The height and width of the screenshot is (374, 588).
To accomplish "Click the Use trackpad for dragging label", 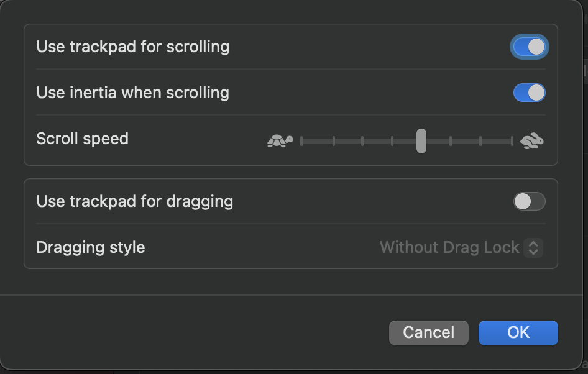I will pyautogui.click(x=135, y=201).
